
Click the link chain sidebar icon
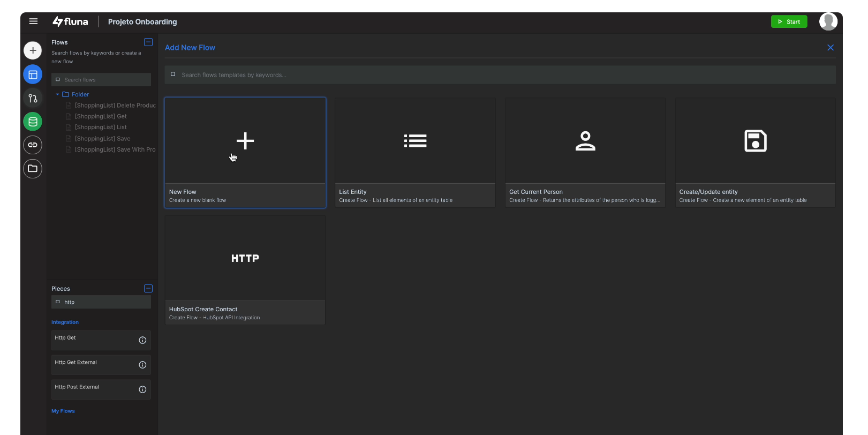point(33,145)
